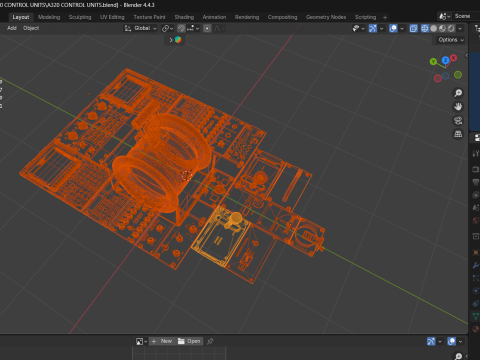480x360 pixels.
Task: Open the Add menu
Action: (x=12, y=28)
